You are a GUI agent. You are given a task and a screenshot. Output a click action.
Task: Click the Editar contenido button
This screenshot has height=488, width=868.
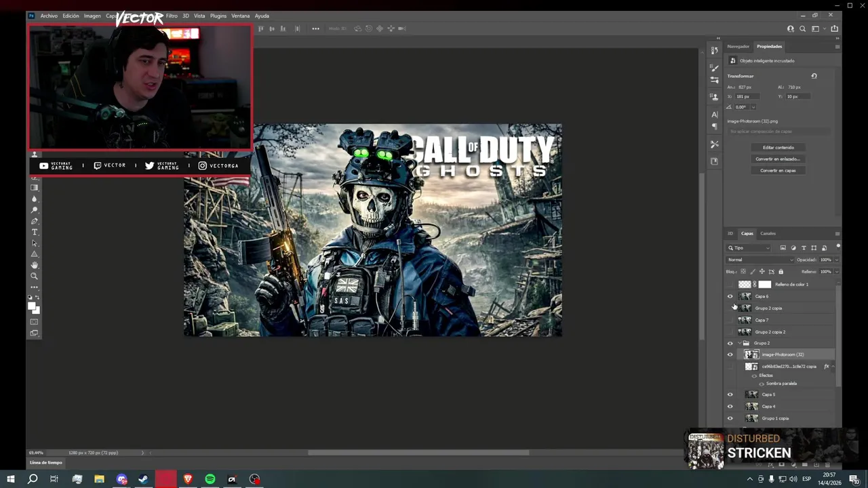tap(778, 148)
